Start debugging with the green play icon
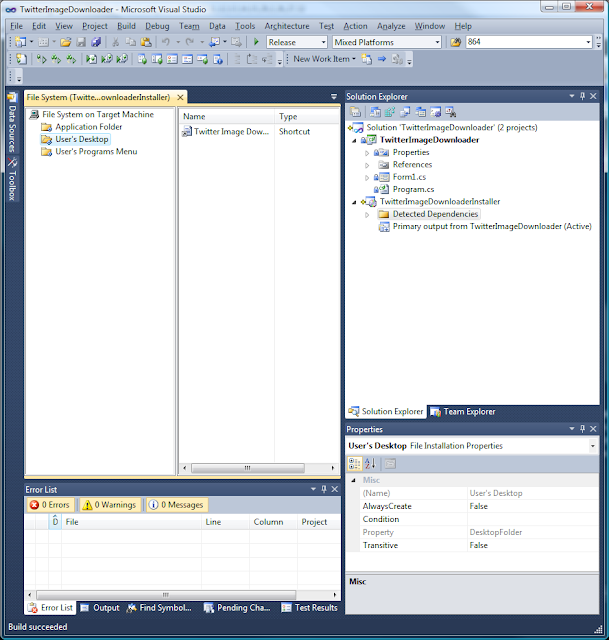 click(x=256, y=42)
